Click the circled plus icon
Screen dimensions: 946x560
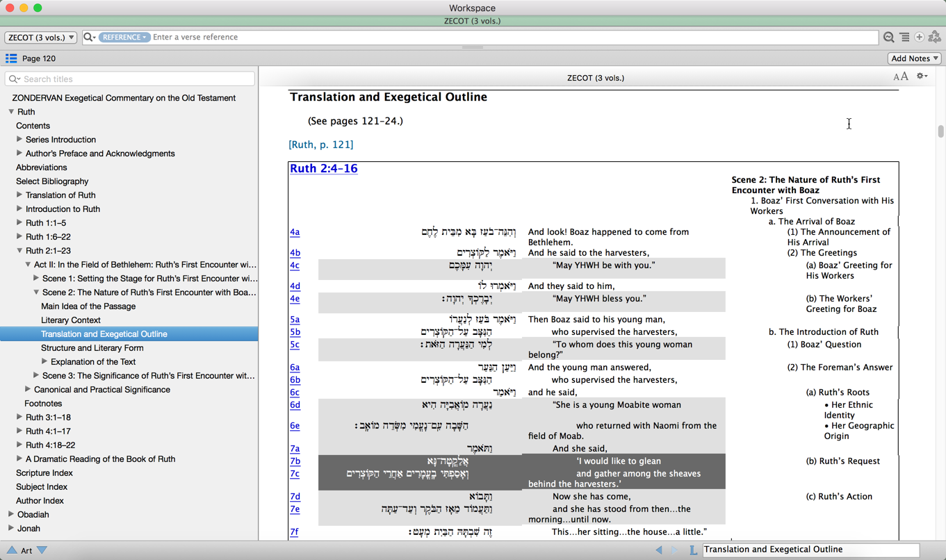point(919,38)
